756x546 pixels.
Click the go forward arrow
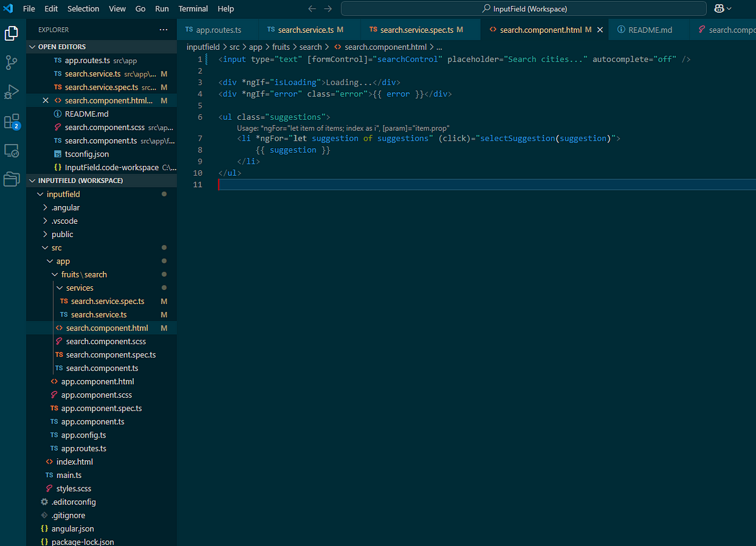[328, 9]
